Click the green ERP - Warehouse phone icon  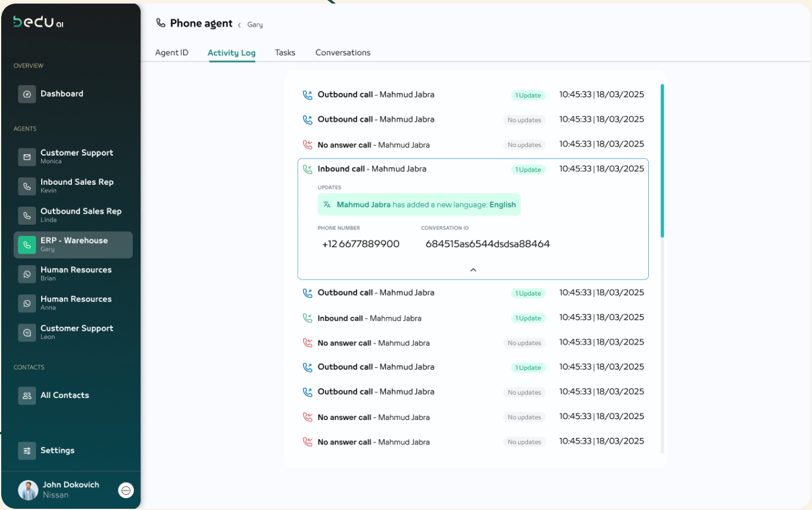pos(27,244)
